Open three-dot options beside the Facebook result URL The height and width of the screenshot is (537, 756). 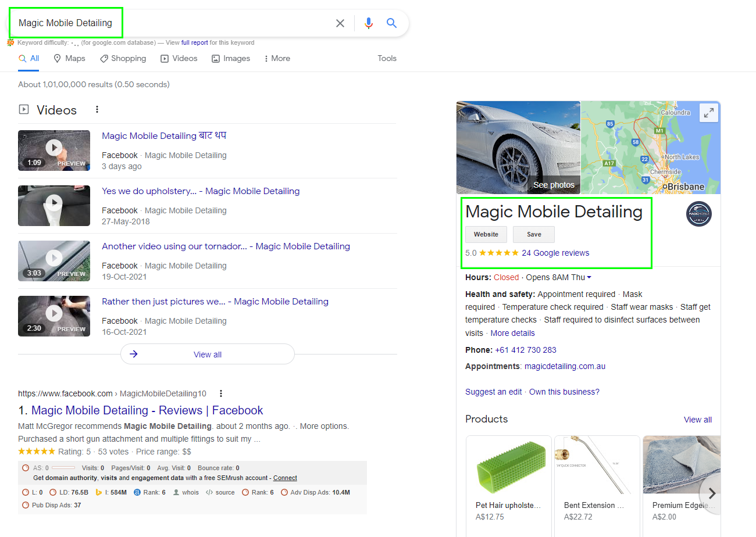(221, 393)
